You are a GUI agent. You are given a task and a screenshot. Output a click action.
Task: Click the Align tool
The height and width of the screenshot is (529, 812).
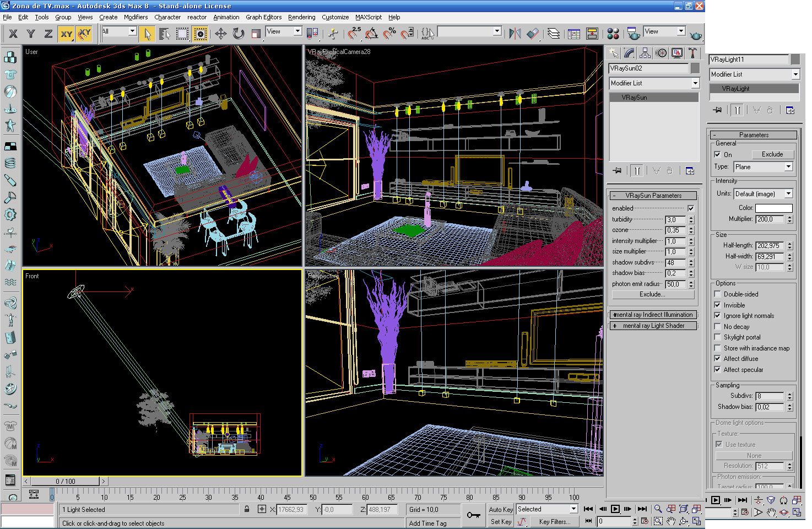(x=533, y=34)
